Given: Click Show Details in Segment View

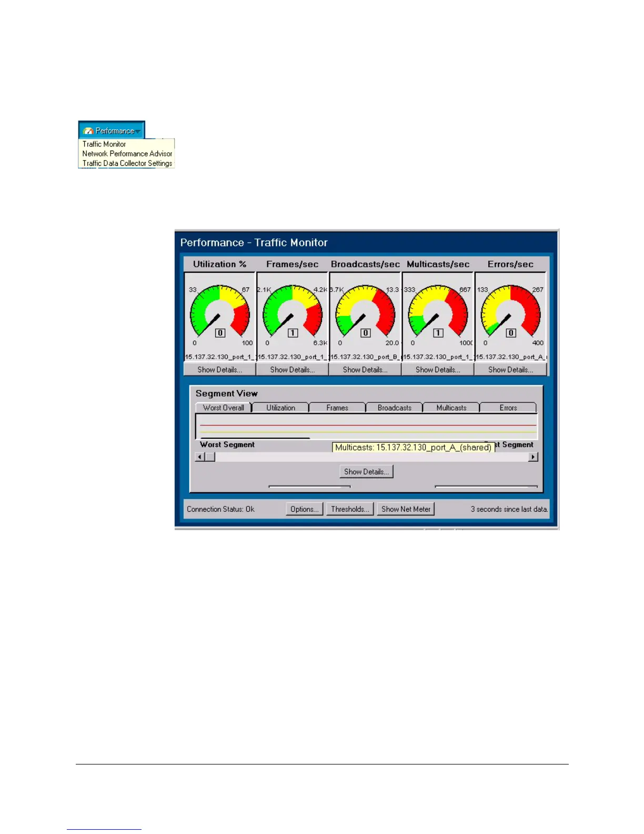Looking at the screenshot, I should click(x=367, y=472).
